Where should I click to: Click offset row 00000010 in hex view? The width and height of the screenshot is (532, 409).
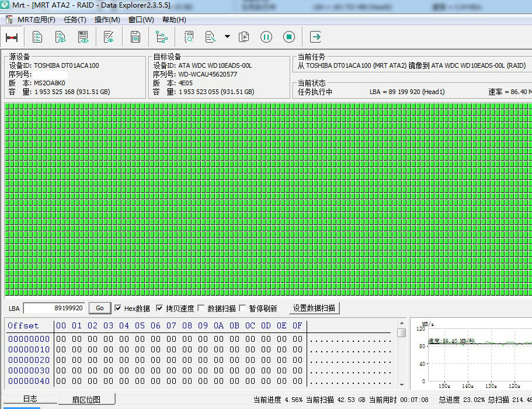tap(29, 349)
